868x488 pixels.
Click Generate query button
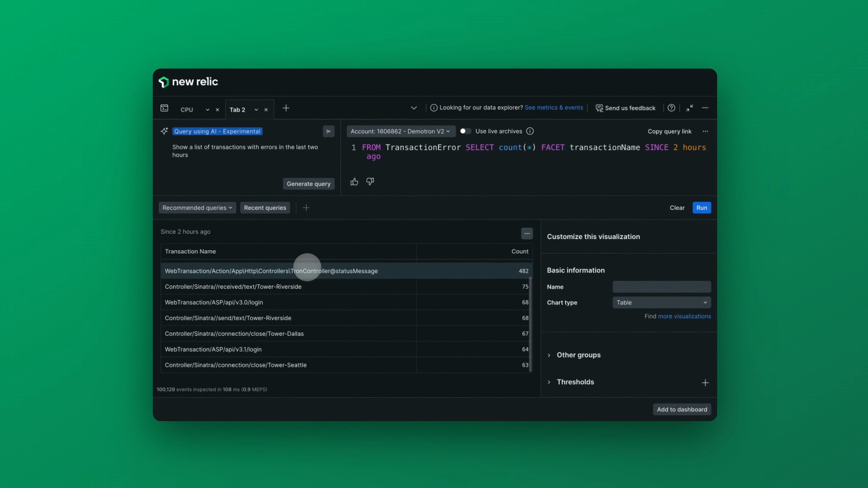tap(309, 184)
